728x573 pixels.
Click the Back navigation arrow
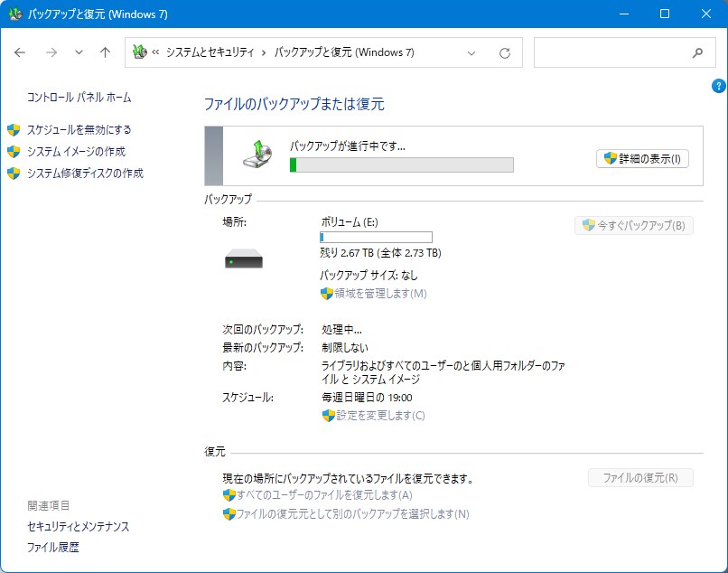(20, 52)
